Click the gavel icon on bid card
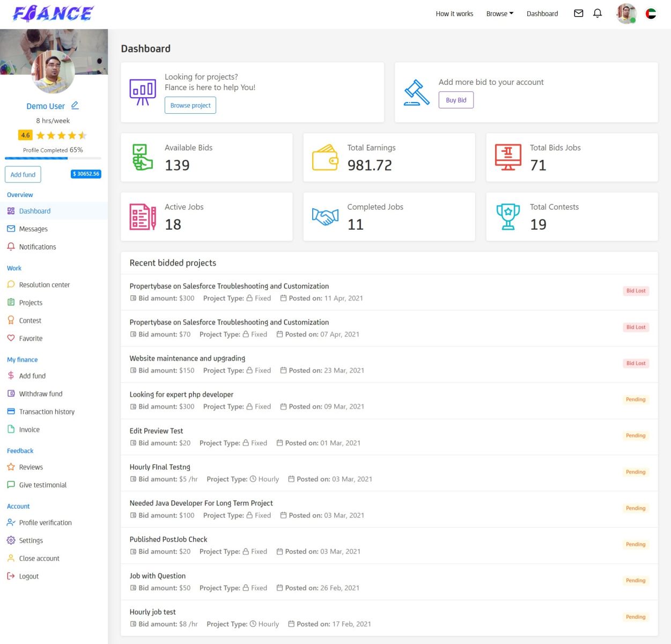This screenshot has width=671, height=644. 417,92
